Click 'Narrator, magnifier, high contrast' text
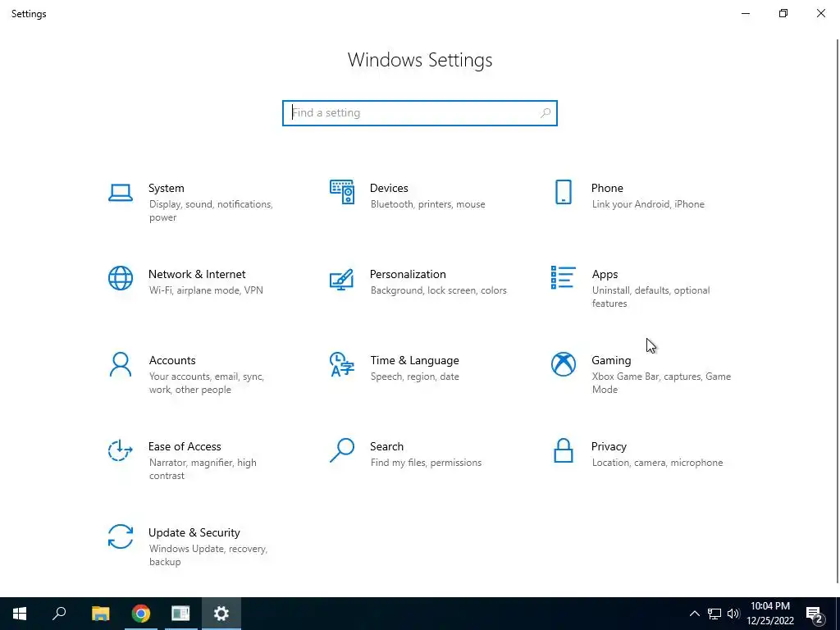The width and height of the screenshot is (840, 630). [203, 468]
